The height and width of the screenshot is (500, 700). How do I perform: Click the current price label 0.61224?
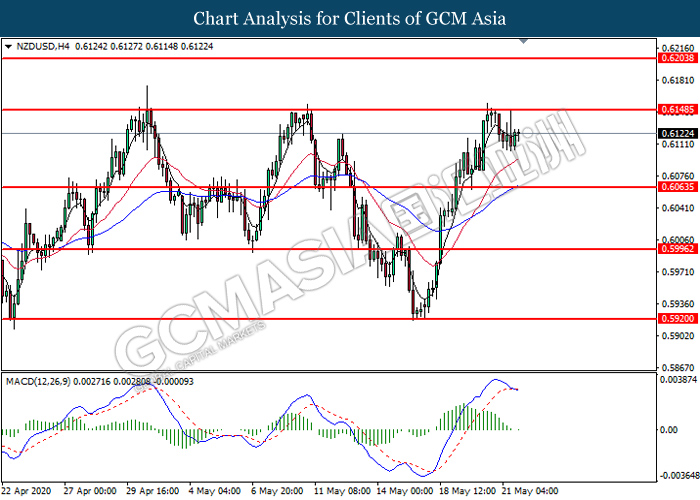point(678,133)
